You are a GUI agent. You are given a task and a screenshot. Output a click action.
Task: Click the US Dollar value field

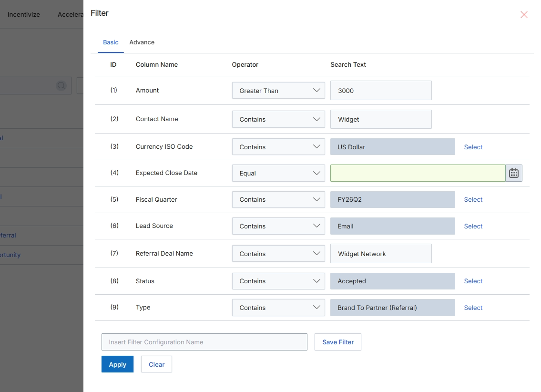click(393, 147)
